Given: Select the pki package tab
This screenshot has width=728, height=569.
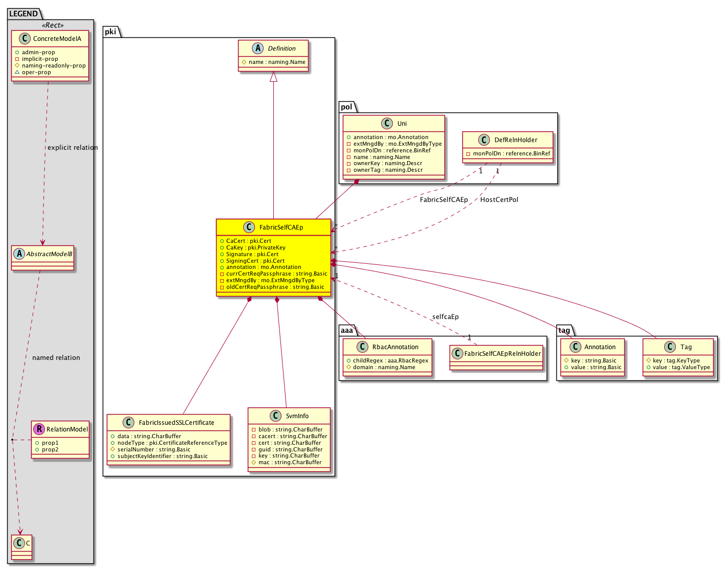Looking at the screenshot, I should (x=110, y=32).
